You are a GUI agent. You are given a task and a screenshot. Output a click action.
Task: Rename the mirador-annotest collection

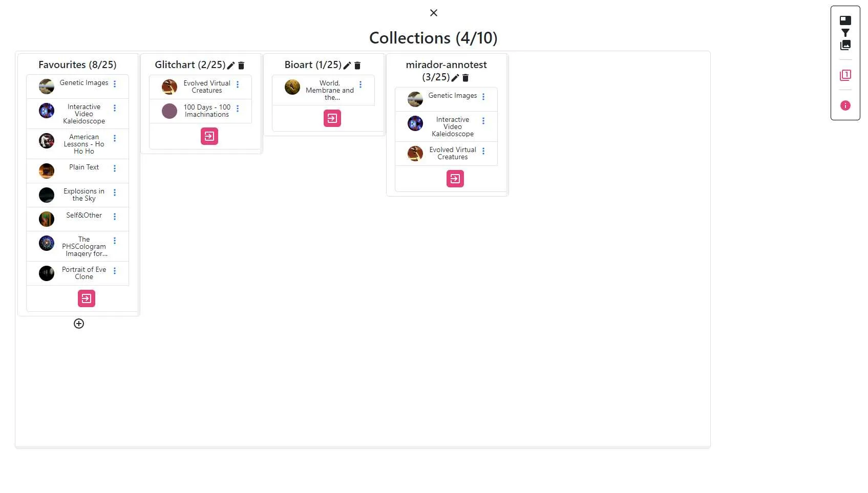455,78
